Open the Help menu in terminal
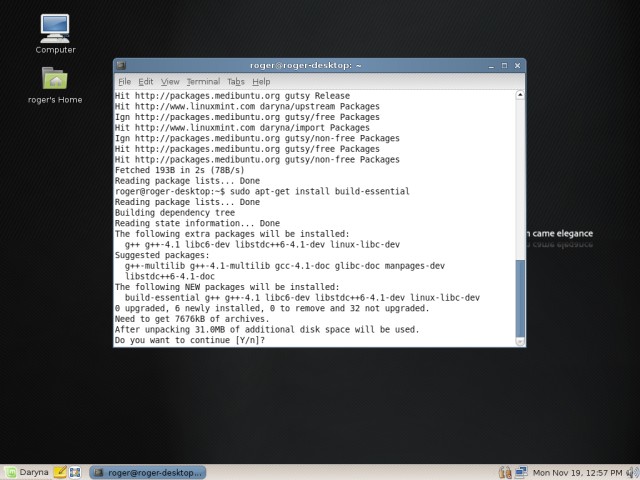 pyautogui.click(x=261, y=82)
